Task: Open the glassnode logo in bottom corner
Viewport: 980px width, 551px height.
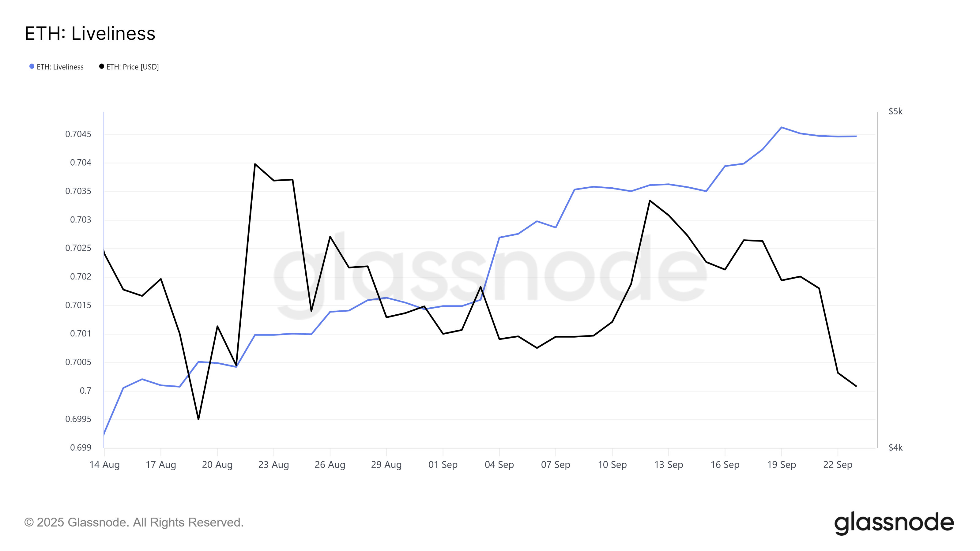Action: tap(894, 523)
